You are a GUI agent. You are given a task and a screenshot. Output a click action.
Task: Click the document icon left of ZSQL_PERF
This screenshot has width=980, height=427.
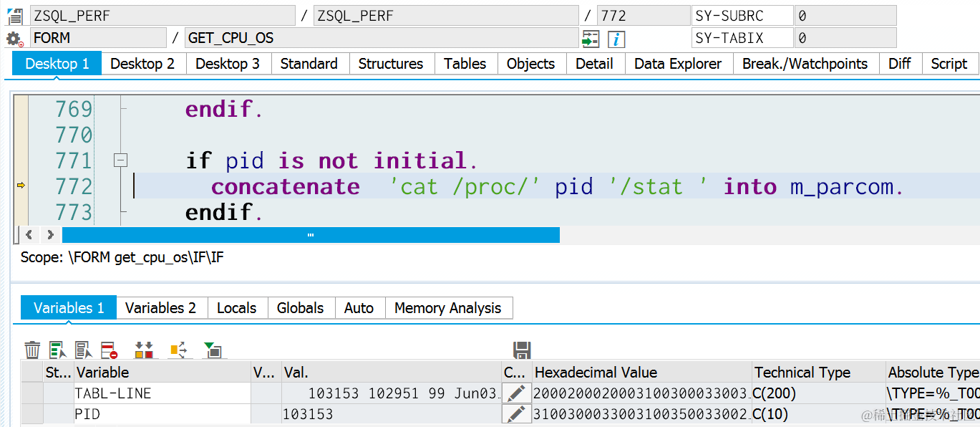coord(14,16)
